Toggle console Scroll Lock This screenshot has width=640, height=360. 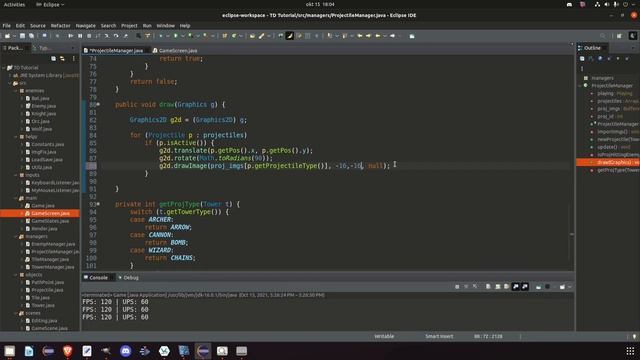(x=498, y=287)
